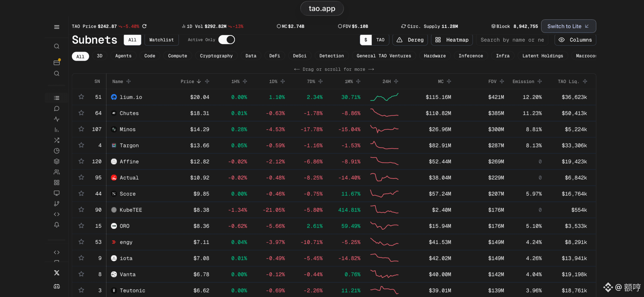This screenshot has height=297, width=644.
Task: Select the list view sidebar icon
Action: point(57,98)
